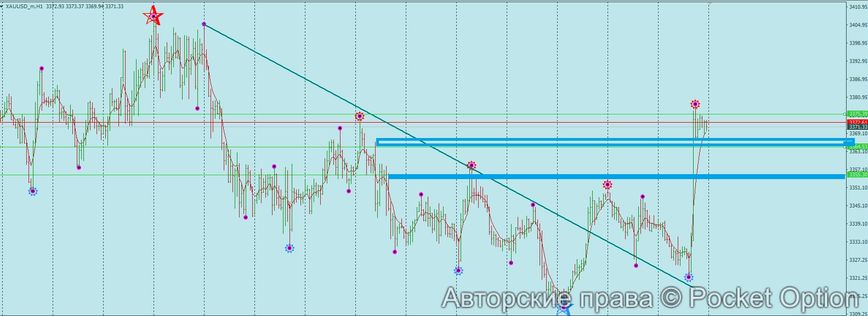The width and height of the screenshot is (868, 316).
Task: Select the thick solid blue horizontal bar
Action: point(614,176)
